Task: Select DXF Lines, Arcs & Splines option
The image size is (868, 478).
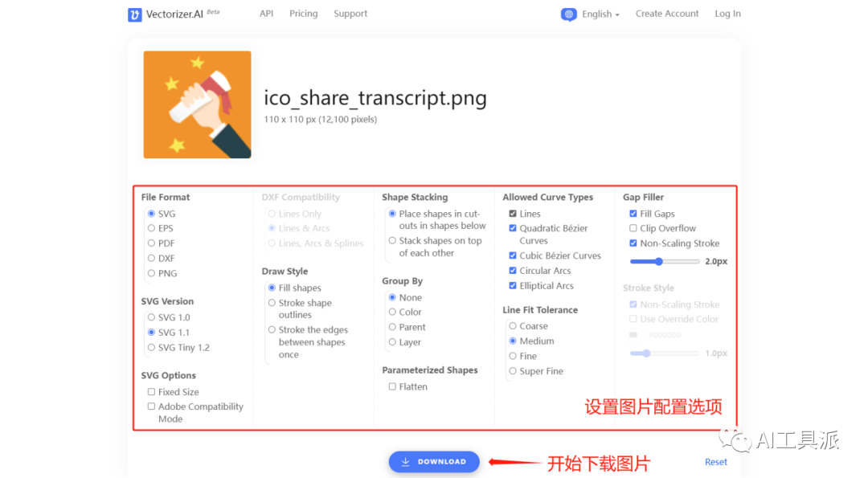Action: pos(272,243)
